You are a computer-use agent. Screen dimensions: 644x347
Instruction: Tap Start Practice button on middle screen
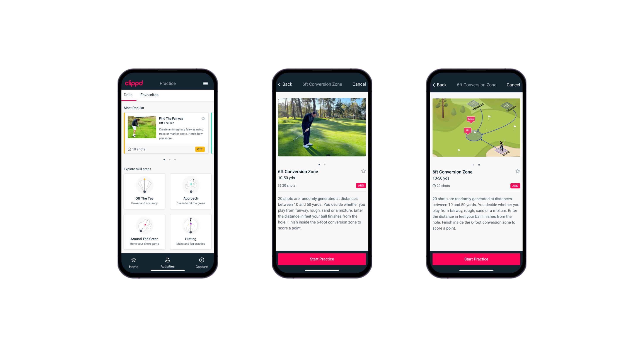pyautogui.click(x=322, y=259)
